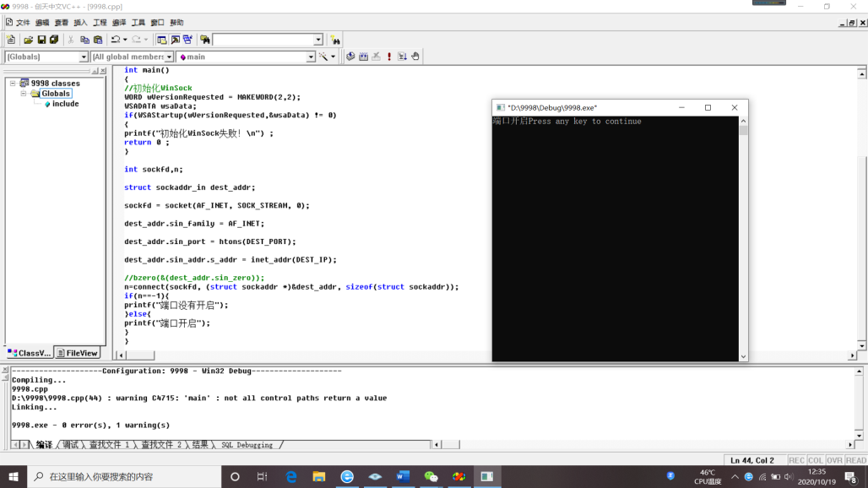The image size is (868, 488).
Task: Click the hand breakpoint icon
Action: coord(415,57)
